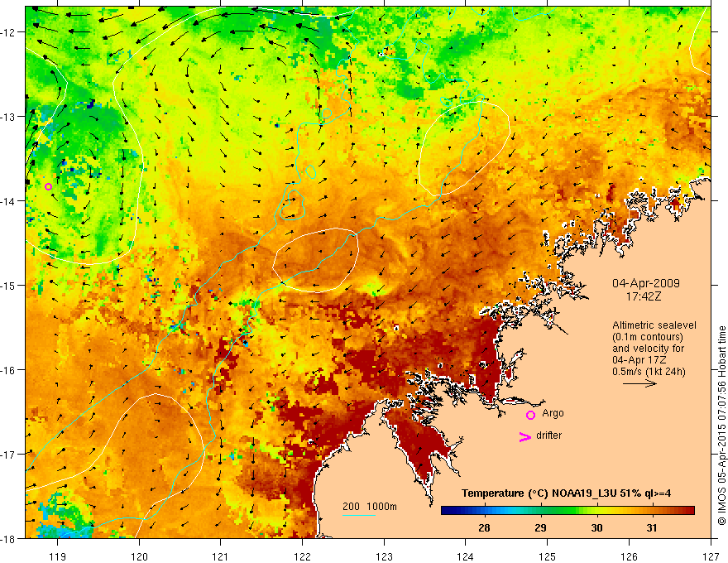Click the IMOS copyright timestamp text
The width and height of the screenshot is (728, 563).
click(x=721, y=426)
